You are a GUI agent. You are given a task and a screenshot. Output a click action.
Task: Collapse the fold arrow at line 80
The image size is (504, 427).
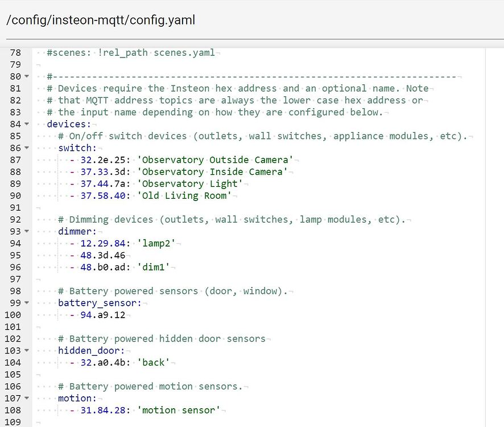click(27, 76)
